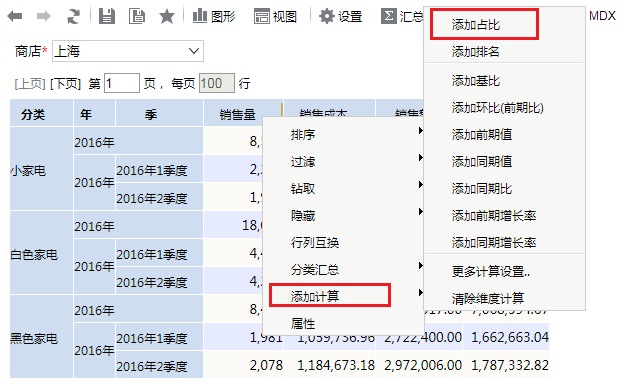Click the save-as document icon
The image size is (626, 392).
pyautogui.click(x=137, y=16)
